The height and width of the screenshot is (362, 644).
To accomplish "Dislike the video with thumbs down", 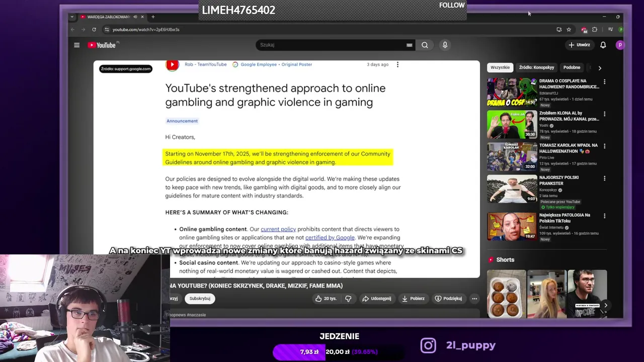I will point(348,299).
